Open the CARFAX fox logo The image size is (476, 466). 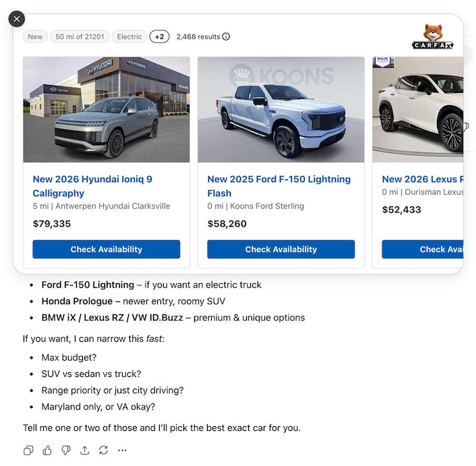432,36
